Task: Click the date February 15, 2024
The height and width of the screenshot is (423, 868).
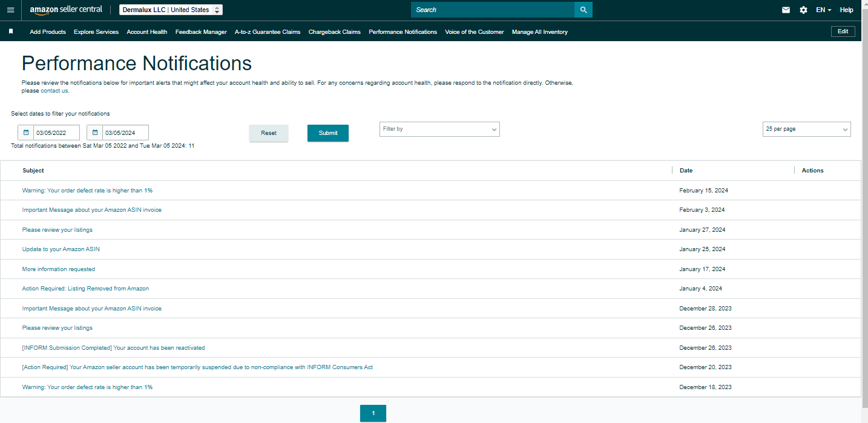Action: pyautogui.click(x=704, y=191)
